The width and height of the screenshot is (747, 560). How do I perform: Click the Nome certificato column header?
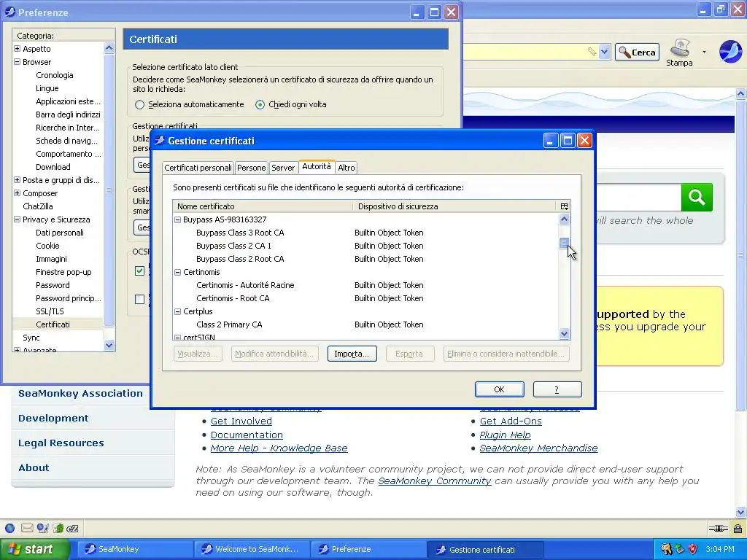[x=263, y=206]
